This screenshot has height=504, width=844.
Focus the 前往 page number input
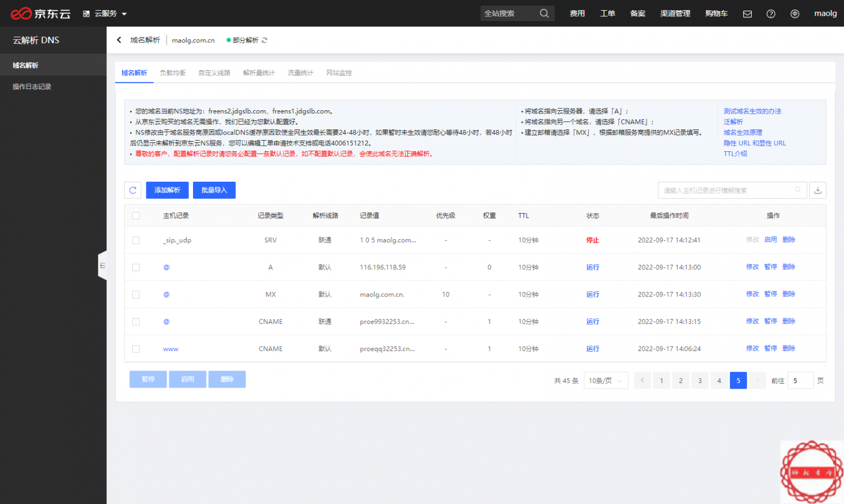800,381
